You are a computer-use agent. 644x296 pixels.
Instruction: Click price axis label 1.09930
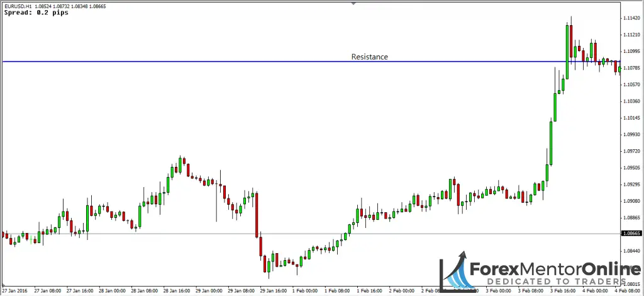coord(631,134)
